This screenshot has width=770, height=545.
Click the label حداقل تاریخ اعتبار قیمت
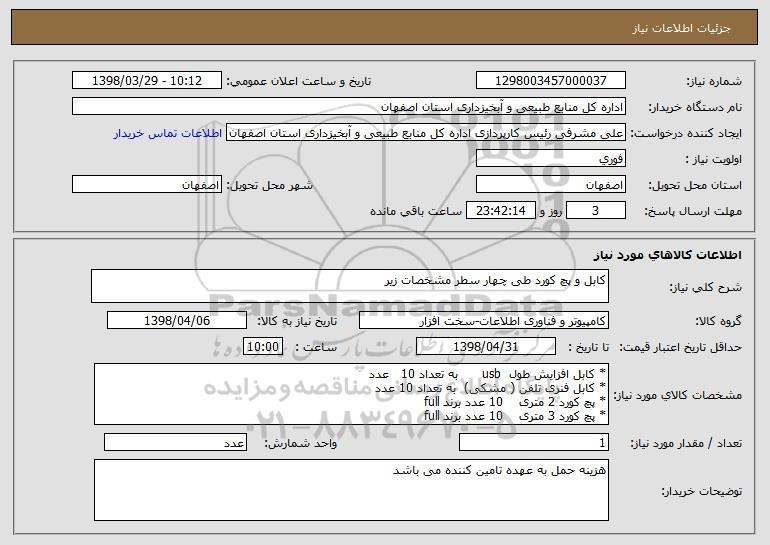pyautogui.click(x=681, y=348)
